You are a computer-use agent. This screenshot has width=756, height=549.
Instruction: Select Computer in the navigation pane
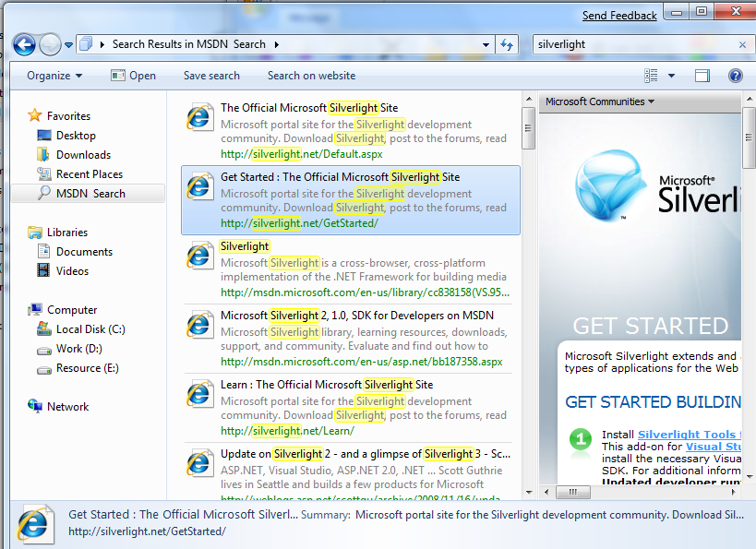[x=72, y=310]
